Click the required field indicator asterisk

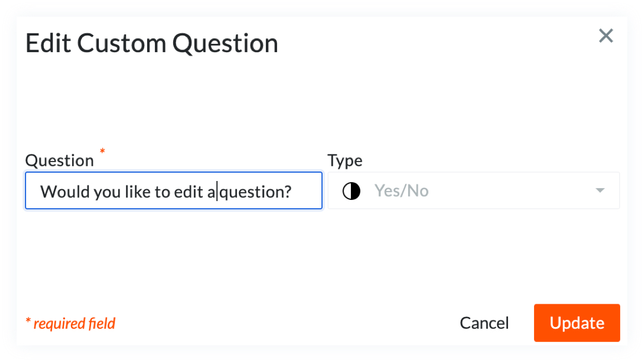[x=27, y=321]
